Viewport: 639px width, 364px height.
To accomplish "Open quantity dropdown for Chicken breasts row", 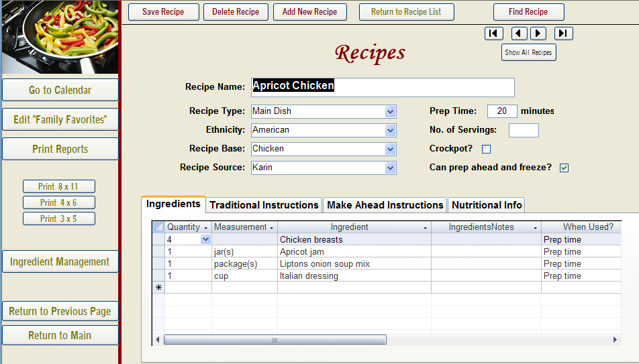I will coord(205,239).
